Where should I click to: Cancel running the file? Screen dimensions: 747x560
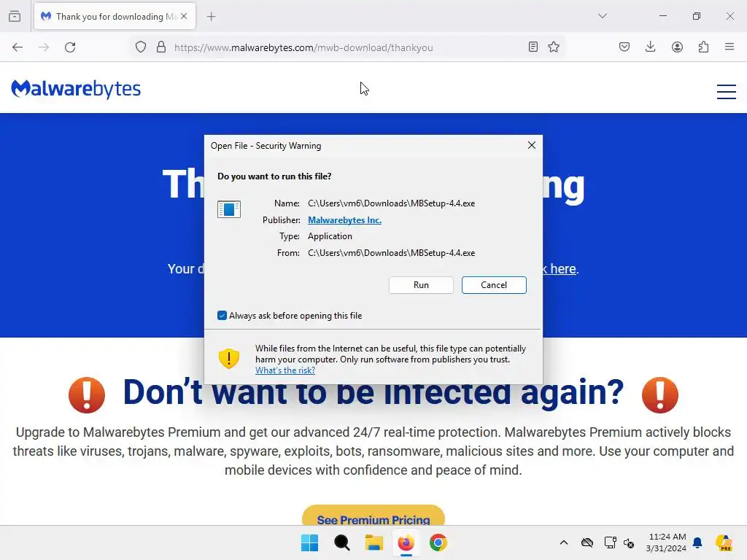(494, 285)
